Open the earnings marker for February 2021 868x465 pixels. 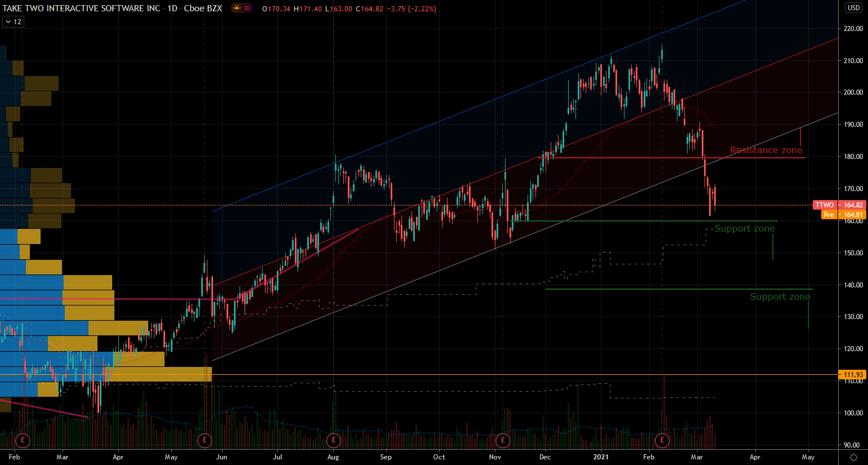pos(662,440)
